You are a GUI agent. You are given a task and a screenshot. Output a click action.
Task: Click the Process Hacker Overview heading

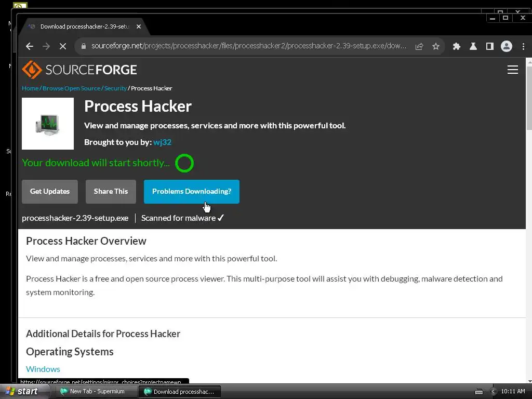point(86,241)
